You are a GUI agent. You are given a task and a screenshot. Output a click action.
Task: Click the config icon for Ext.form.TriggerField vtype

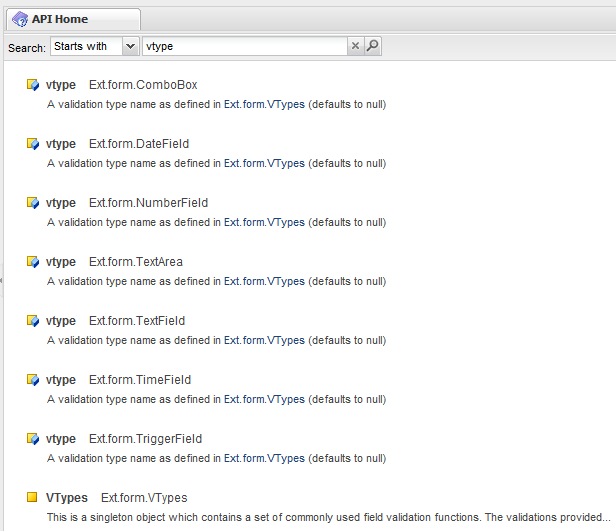click(x=33, y=439)
